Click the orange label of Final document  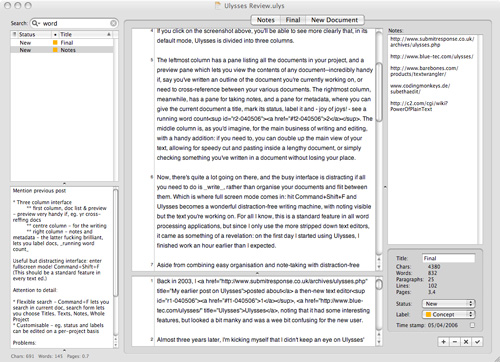point(55,43)
